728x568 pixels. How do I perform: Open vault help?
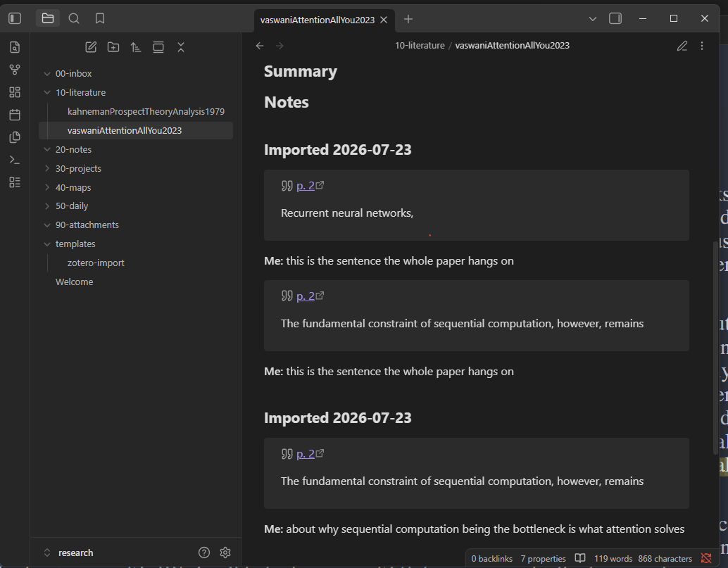click(x=204, y=553)
